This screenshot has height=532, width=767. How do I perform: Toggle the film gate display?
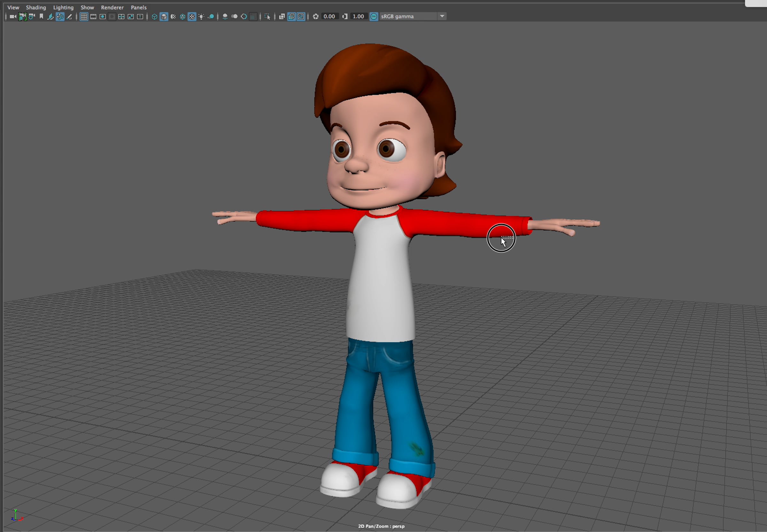tap(93, 16)
